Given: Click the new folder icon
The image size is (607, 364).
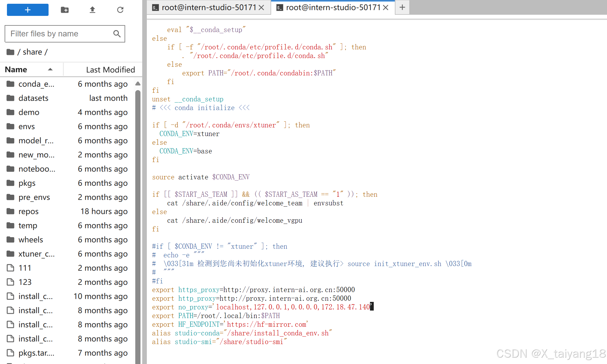Looking at the screenshot, I should coord(64,10).
